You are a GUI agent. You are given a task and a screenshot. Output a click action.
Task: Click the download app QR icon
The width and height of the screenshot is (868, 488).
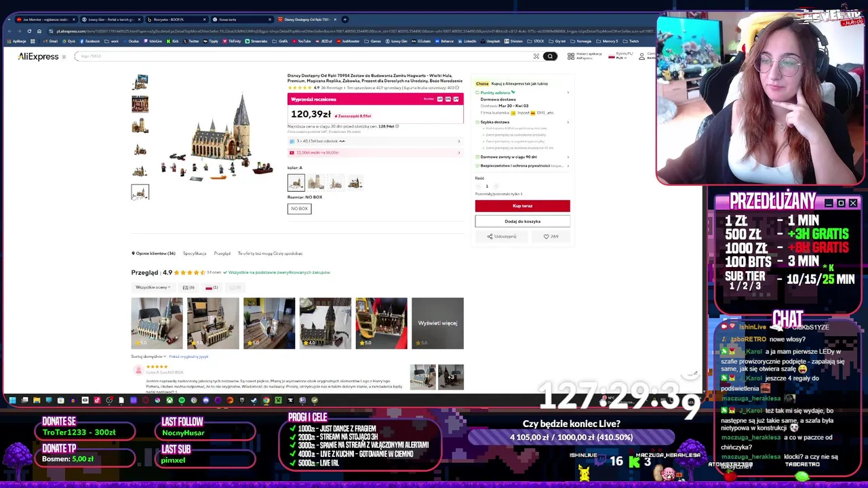tap(571, 56)
